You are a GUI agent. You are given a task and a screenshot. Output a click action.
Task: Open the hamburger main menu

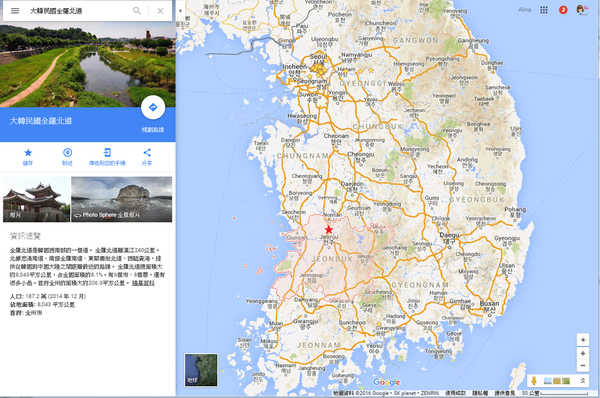coord(15,11)
